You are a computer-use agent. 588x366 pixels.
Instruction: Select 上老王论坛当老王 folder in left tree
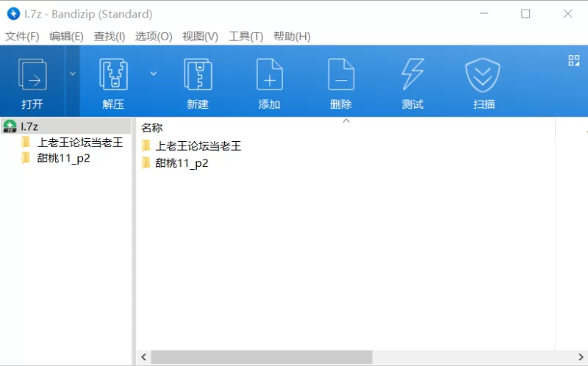point(80,142)
